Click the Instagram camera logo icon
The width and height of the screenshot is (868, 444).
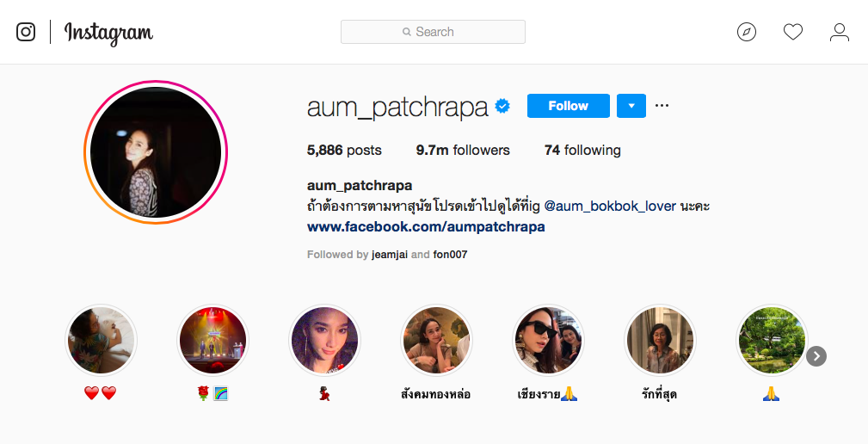26,32
